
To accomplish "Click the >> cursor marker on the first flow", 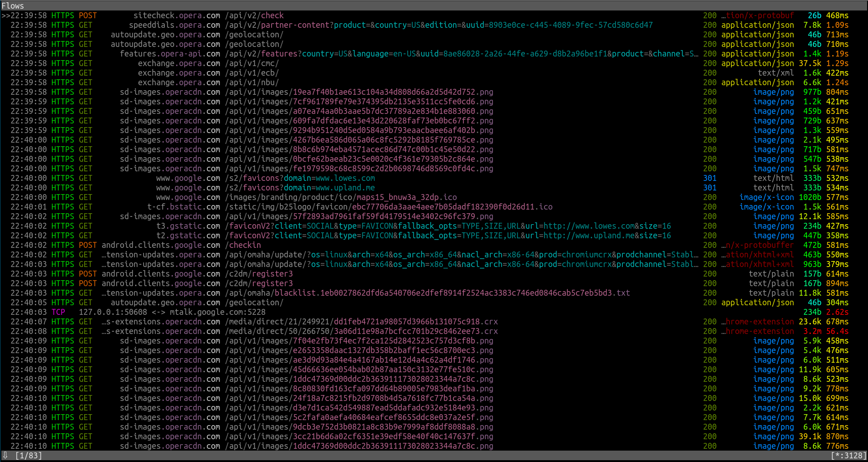I will pos(5,15).
